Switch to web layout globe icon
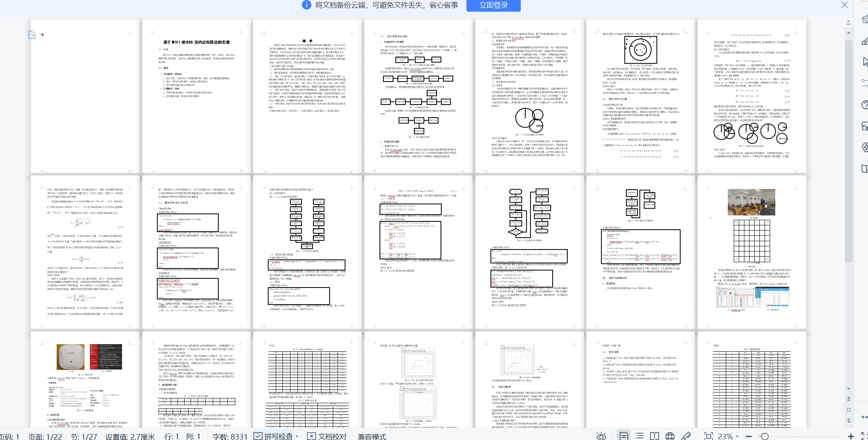Screen dimensions: 868x440 coord(670,436)
